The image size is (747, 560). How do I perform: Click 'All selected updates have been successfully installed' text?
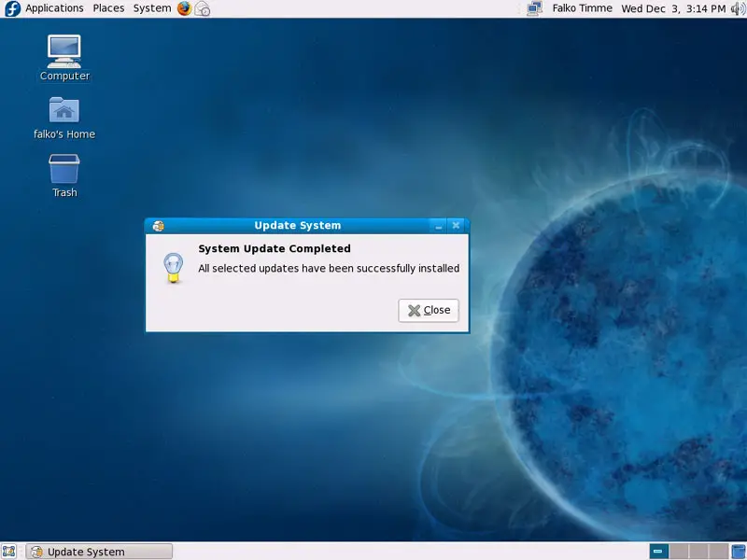(x=329, y=268)
